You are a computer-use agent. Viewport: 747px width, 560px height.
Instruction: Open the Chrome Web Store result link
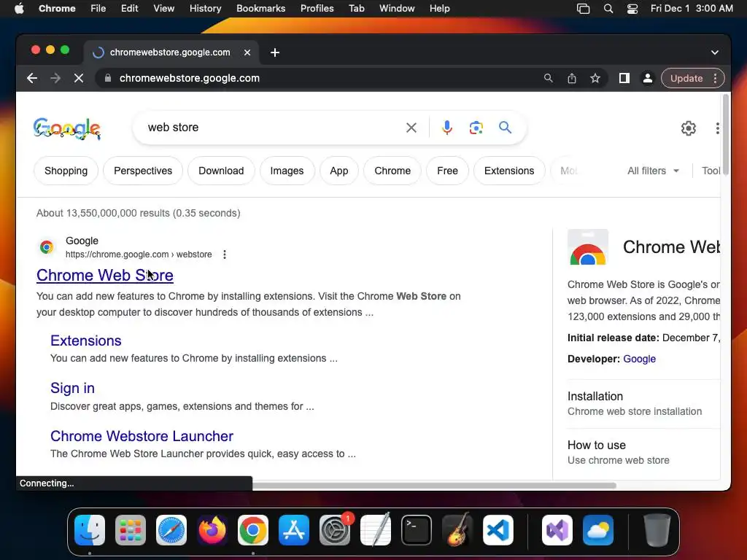[105, 275]
